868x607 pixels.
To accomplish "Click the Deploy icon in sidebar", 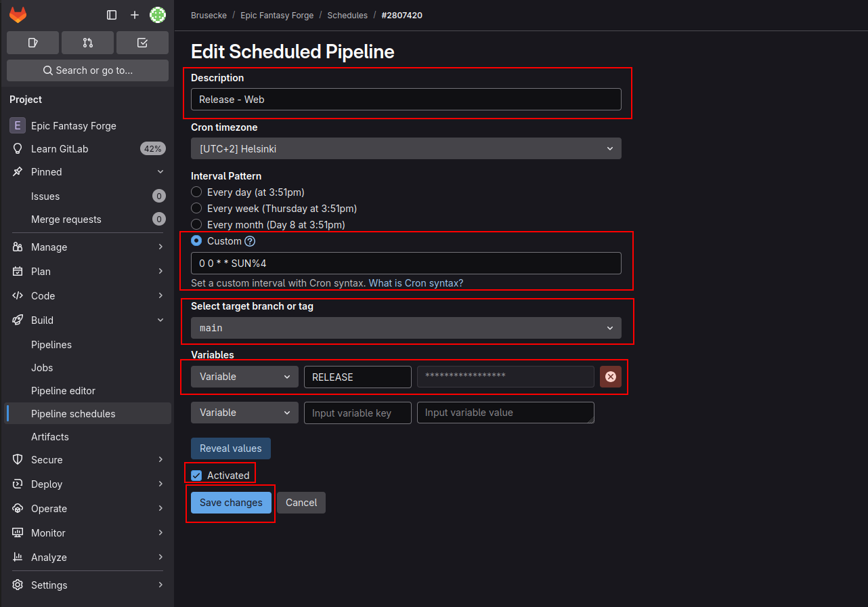I will 18,484.
